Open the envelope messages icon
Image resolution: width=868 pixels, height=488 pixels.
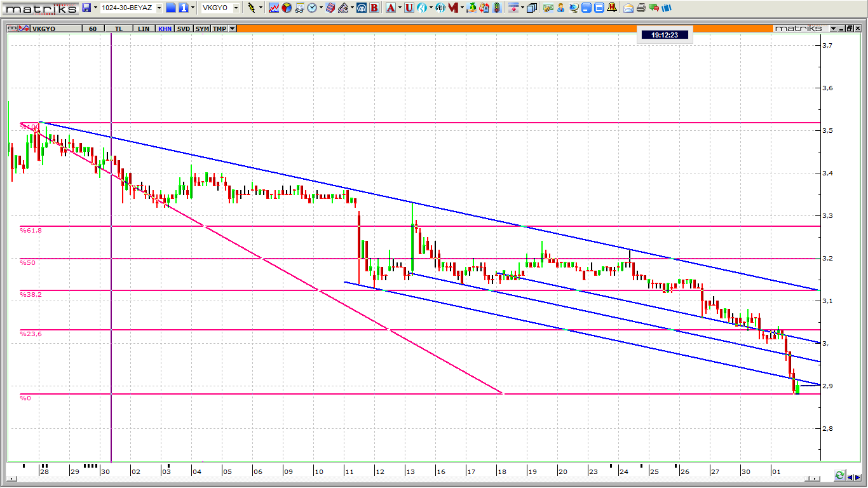628,8
